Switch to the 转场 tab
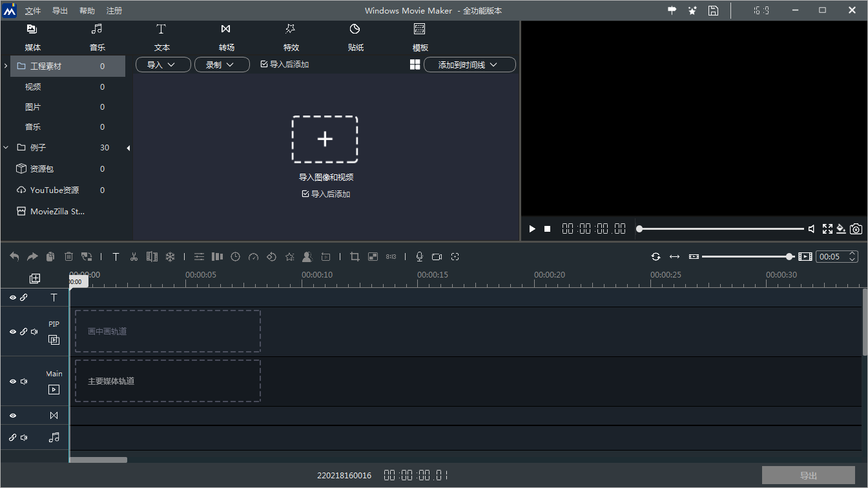 click(226, 37)
